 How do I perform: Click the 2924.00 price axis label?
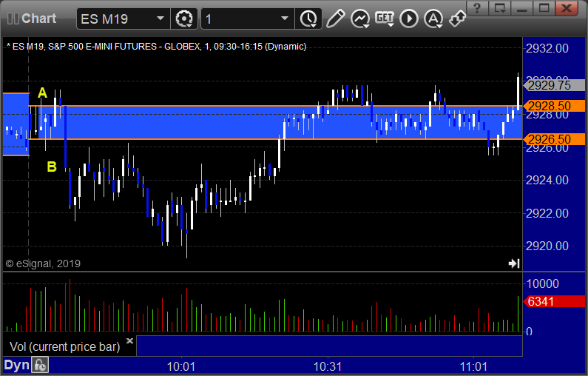point(547,180)
